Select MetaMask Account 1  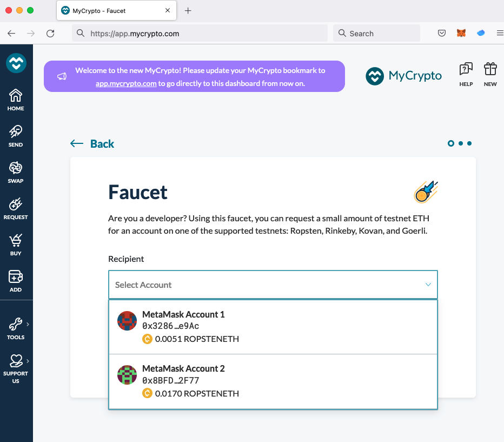coord(273,327)
